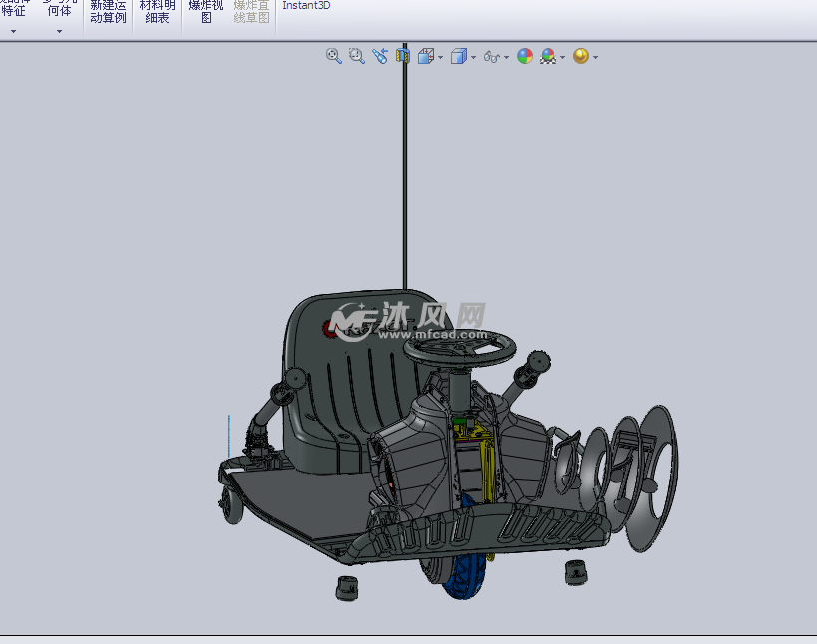Screen dimensions: 817x644
Task: Click the View Orientation cube icon
Action: (426, 56)
